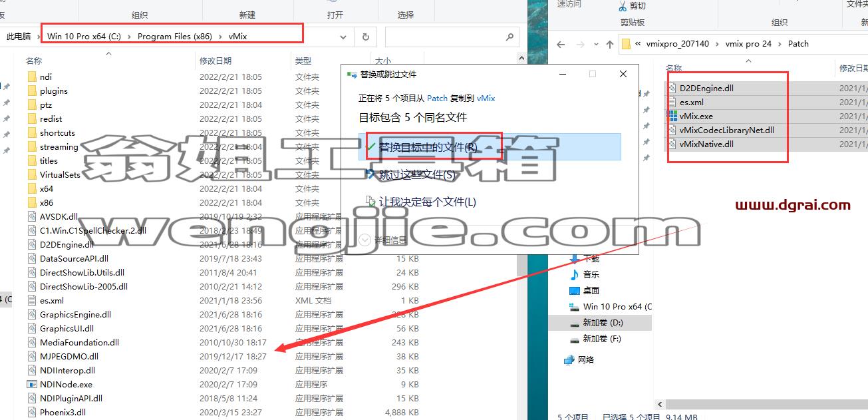868x420 pixels.
Task: Select DataSourceAPI.dll file icon
Action: [x=32, y=259]
